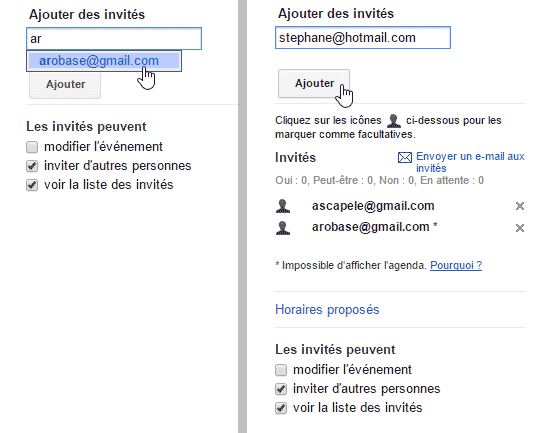Click the right Ajouter button to add stephane
The width and height of the screenshot is (548, 433).
pyautogui.click(x=314, y=84)
